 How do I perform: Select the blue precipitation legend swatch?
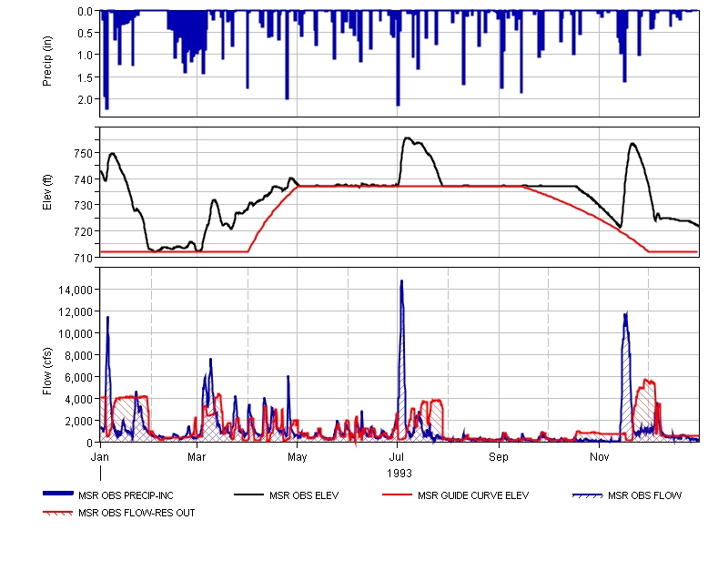pos(58,494)
